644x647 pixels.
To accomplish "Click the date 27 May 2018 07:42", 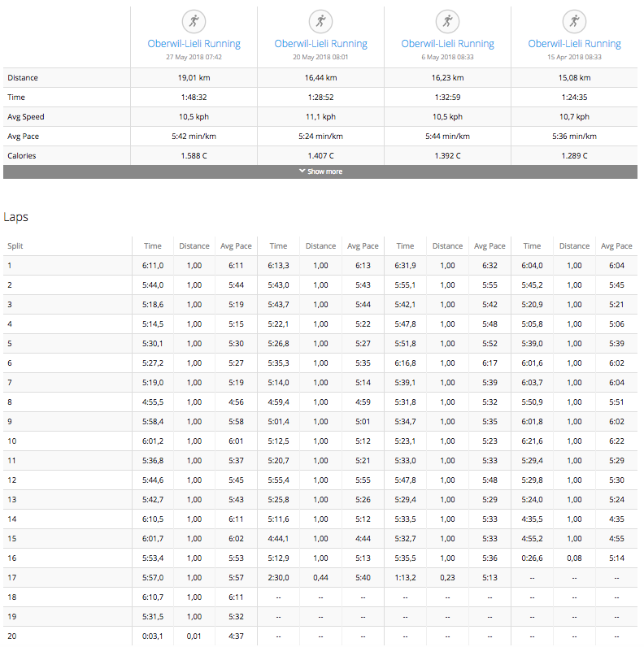I will click(194, 57).
